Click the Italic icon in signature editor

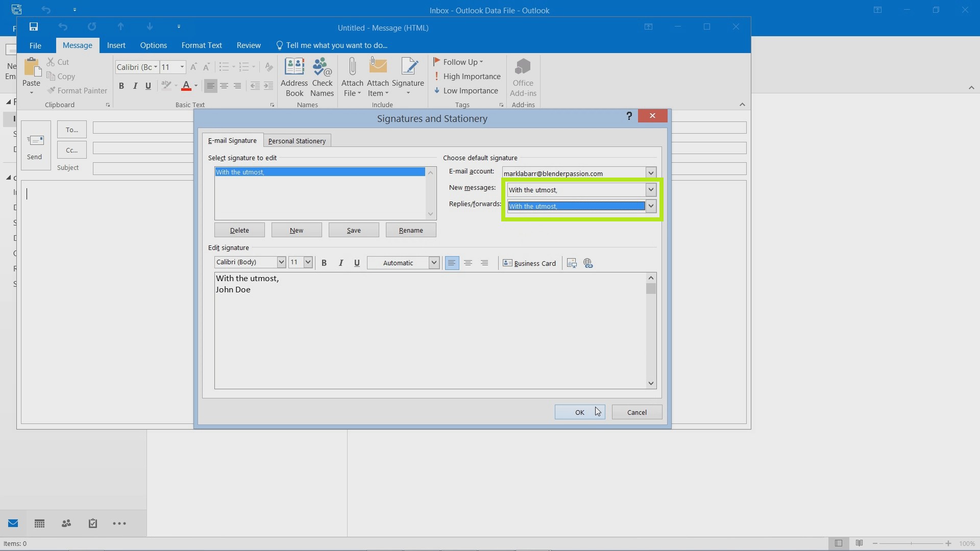point(340,262)
